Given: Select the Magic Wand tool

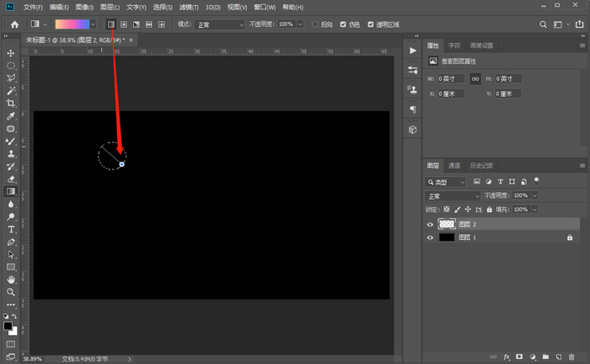Looking at the screenshot, I should (x=11, y=91).
